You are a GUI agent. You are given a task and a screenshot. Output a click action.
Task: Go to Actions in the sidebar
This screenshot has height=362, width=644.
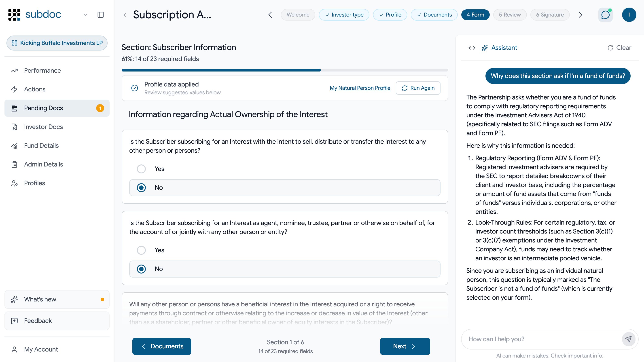pos(57,89)
